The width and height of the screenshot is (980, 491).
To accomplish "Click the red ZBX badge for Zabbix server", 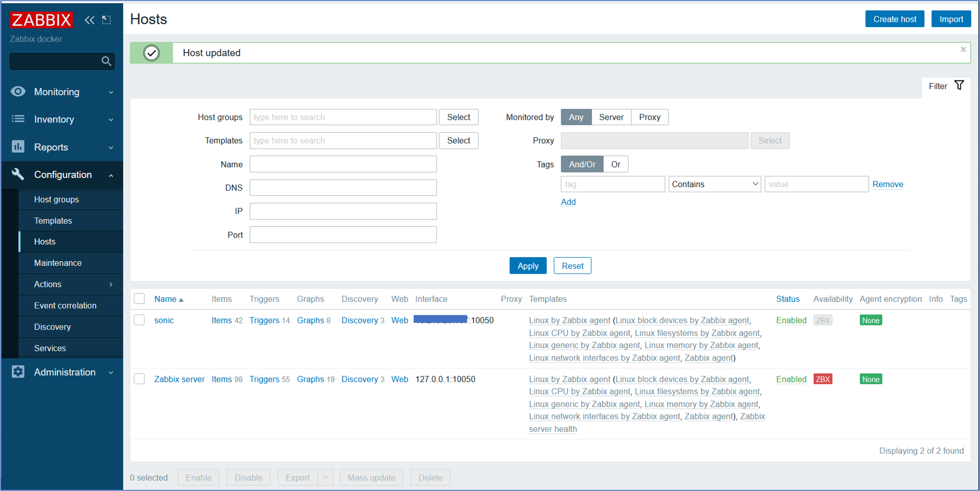I will tap(822, 379).
